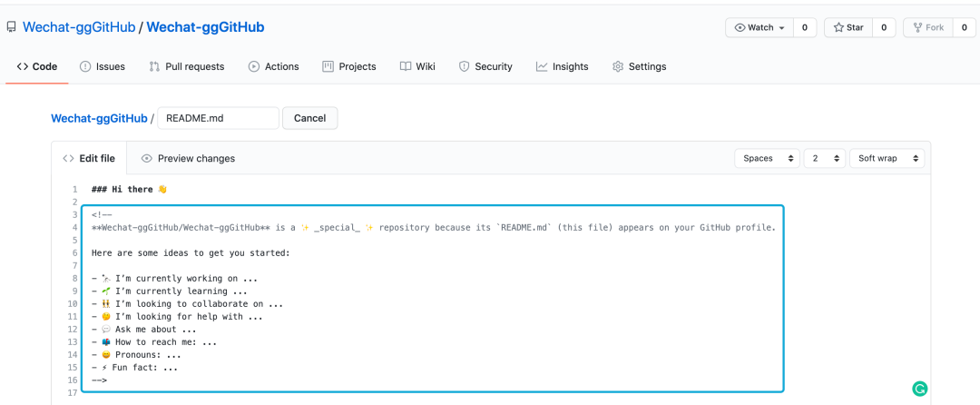980x405 pixels.
Task: Click the Grammarly icon in the editor
Action: coord(919,389)
